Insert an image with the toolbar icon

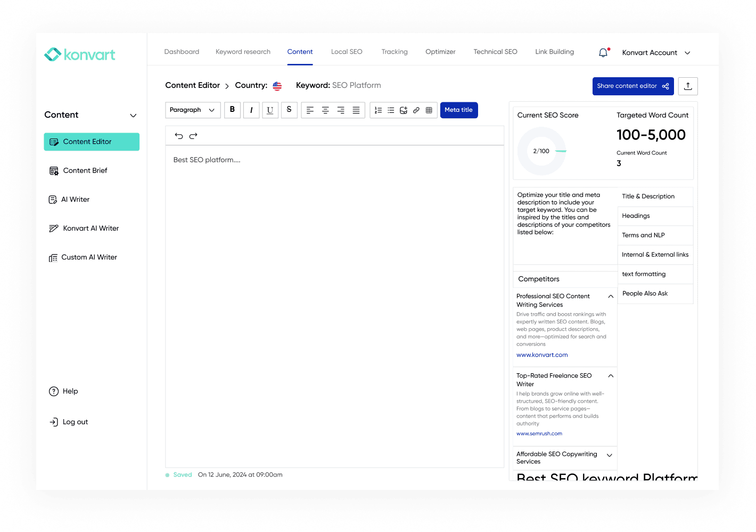(404, 110)
